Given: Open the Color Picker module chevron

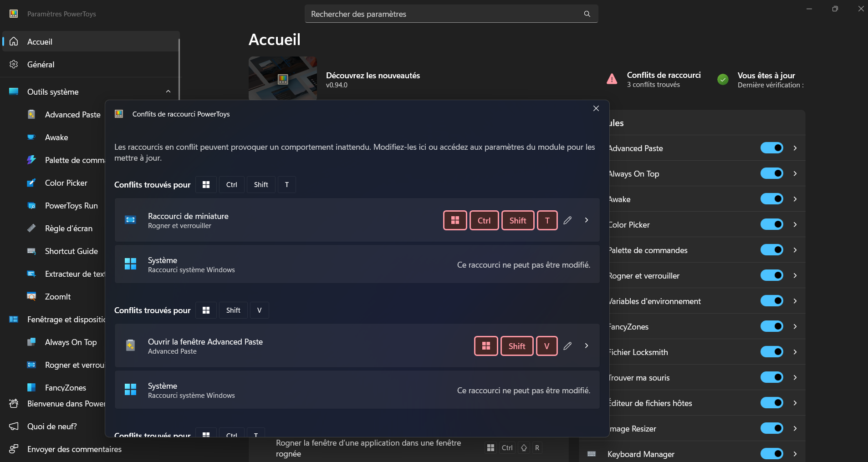Looking at the screenshot, I should coord(795,224).
